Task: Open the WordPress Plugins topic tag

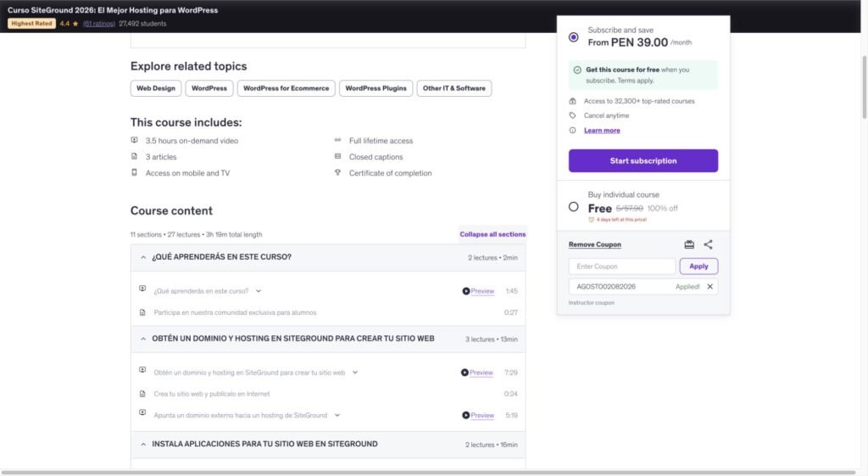Action: (376, 88)
